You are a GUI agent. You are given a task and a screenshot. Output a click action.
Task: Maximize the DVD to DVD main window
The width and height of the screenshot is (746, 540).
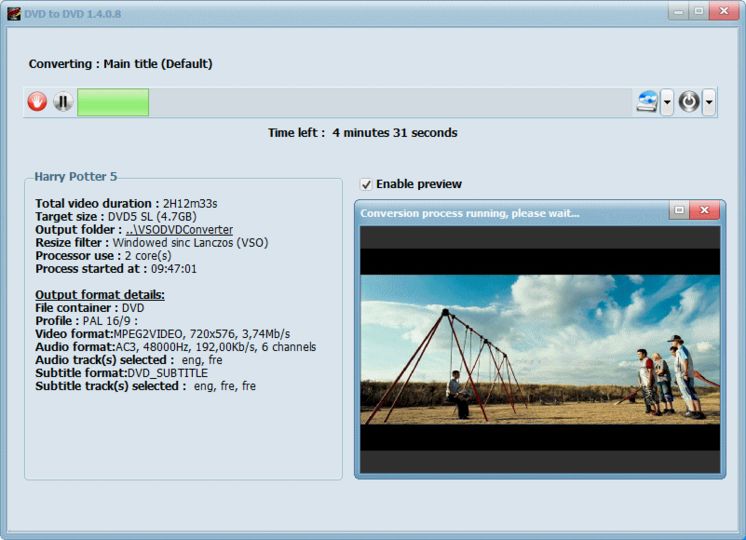tap(699, 11)
